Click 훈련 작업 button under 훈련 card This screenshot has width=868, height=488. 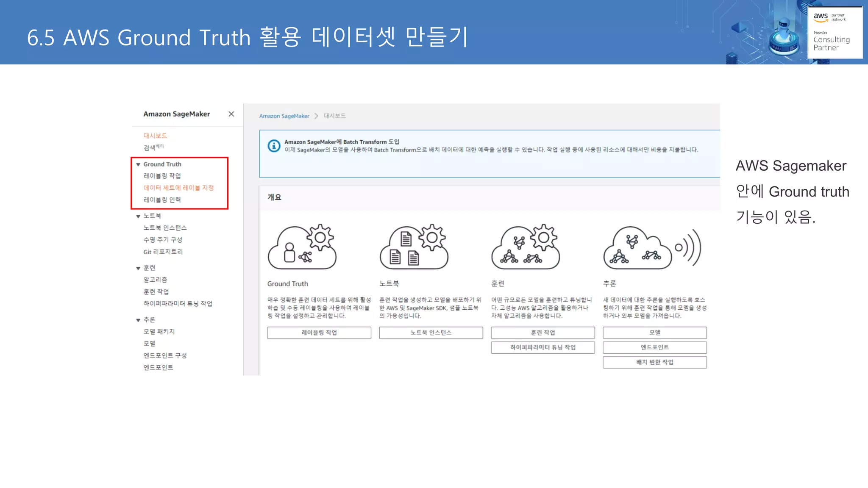543,333
